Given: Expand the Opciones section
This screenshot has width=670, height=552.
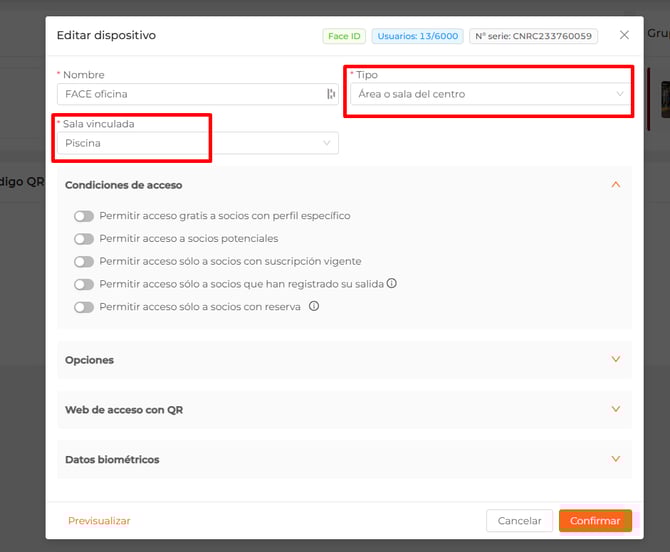Looking at the screenshot, I should tap(615, 360).
